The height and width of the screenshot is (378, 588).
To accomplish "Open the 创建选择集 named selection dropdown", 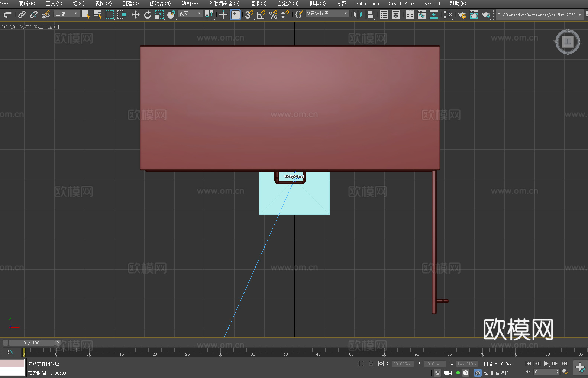I will point(327,13).
